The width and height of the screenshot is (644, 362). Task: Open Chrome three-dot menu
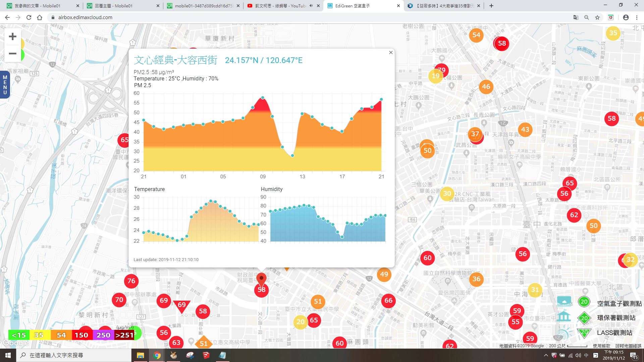click(637, 17)
